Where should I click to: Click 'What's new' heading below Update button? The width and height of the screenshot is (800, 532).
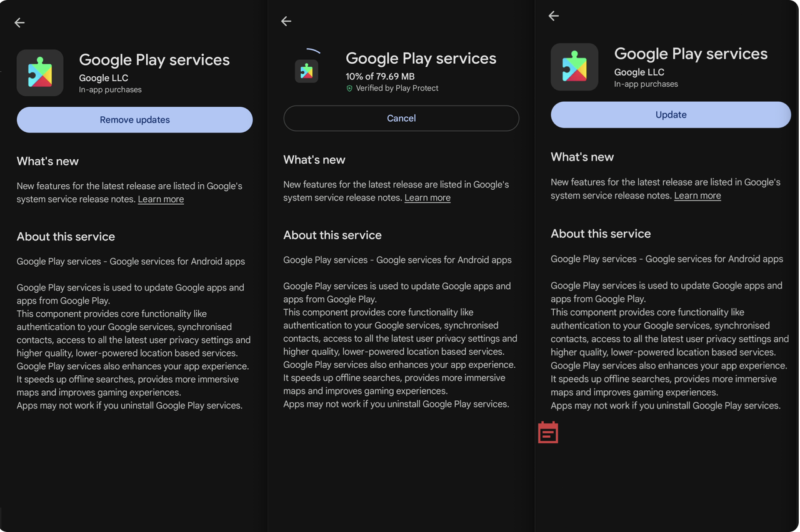tap(582, 157)
